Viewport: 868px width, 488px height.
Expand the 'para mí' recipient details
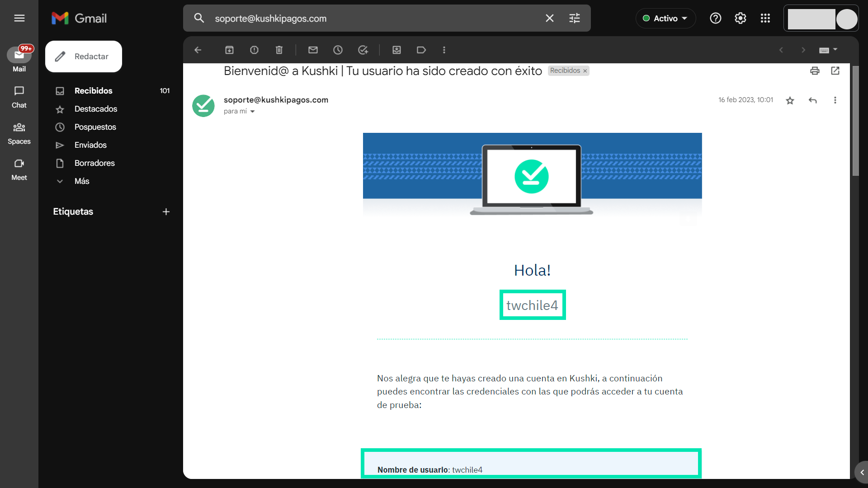point(252,112)
